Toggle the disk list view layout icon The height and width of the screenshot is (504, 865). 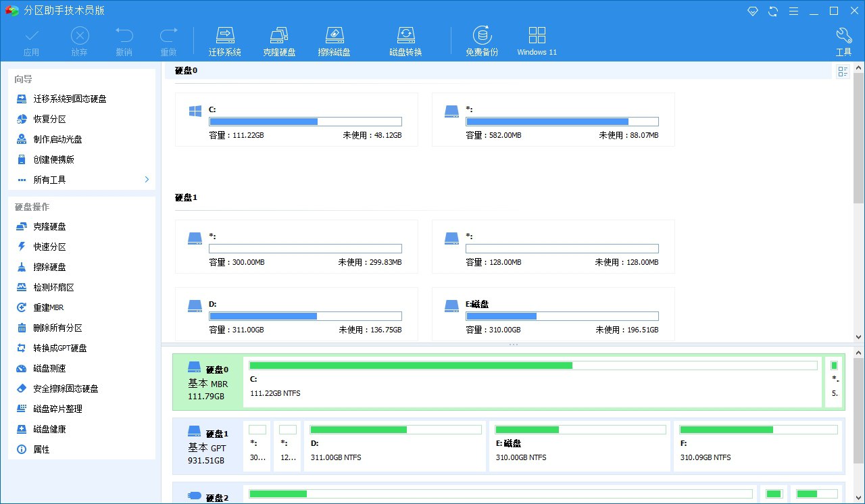[x=843, y=71]
